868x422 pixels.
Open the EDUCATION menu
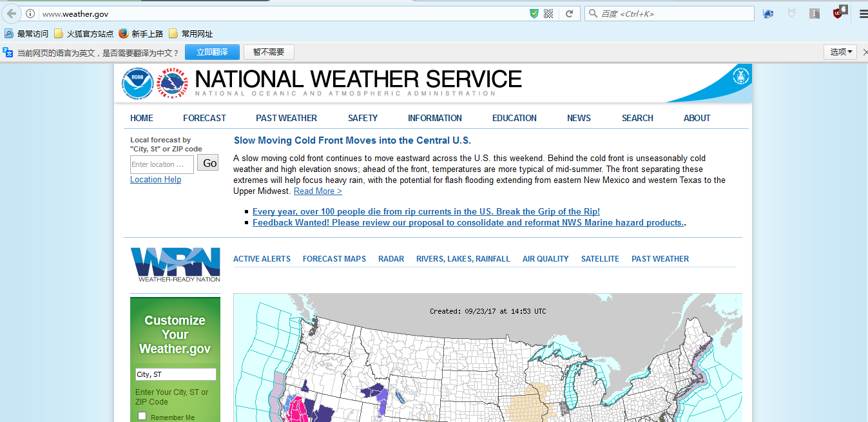point(514,118)
